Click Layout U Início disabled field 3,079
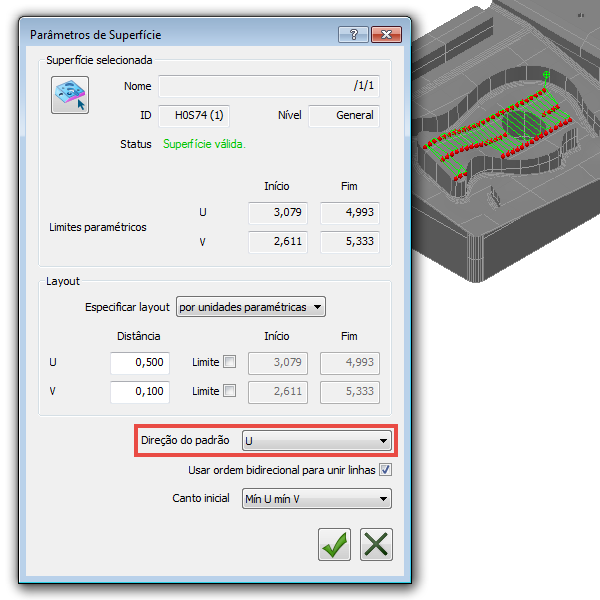The image size is (600, 600). (278, 363)
